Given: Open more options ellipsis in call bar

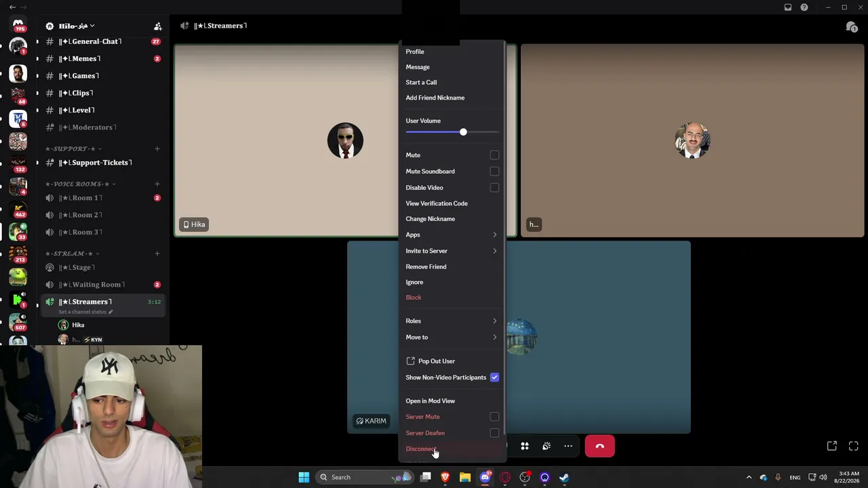Looking at the screenshot, I should (568, 446).
